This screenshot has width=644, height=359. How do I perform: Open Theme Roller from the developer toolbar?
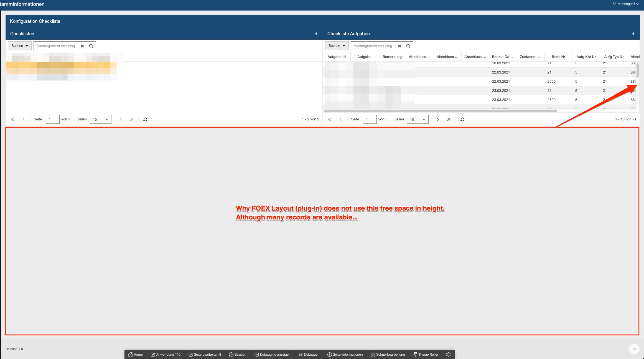pos(426,355)
